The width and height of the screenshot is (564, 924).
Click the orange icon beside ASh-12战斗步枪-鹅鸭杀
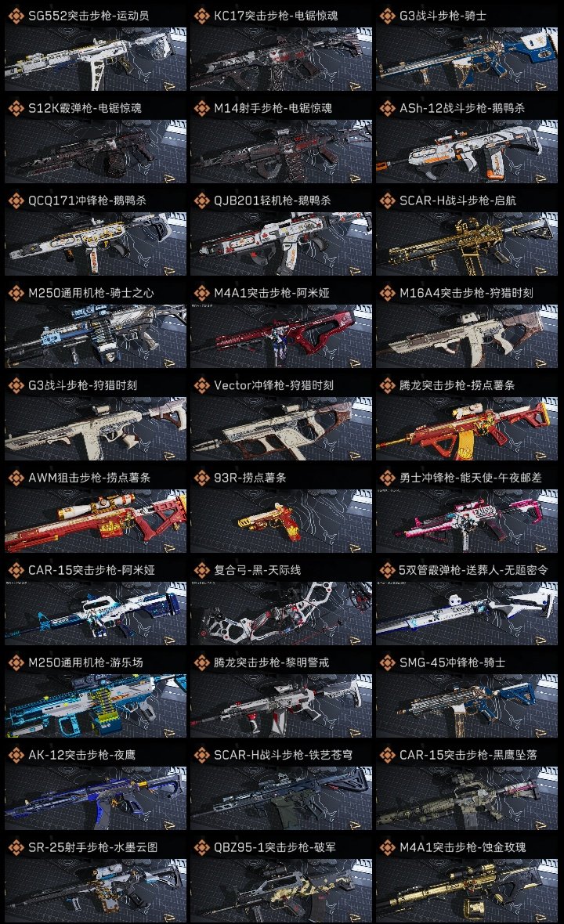387,108
